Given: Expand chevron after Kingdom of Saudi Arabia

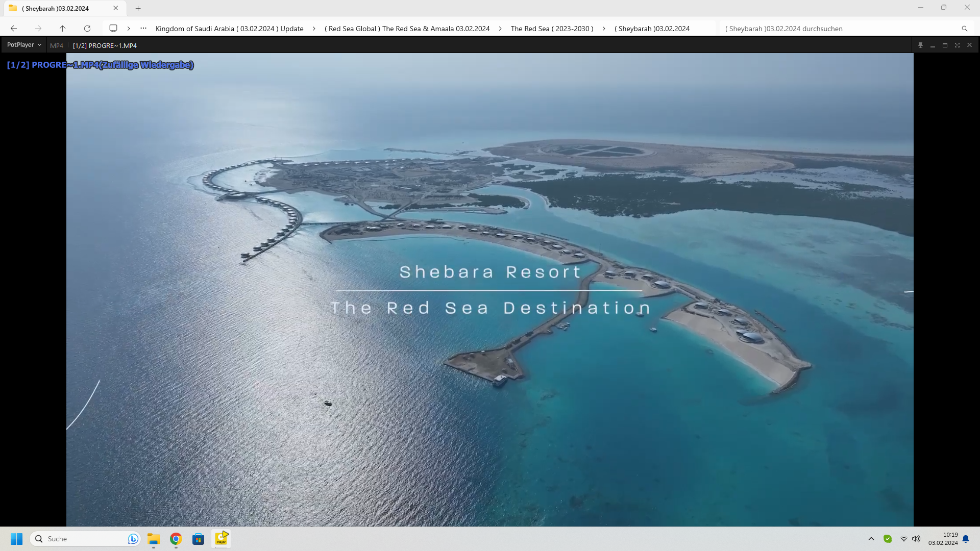Looking at the screenshot, I should click(314, 29).
